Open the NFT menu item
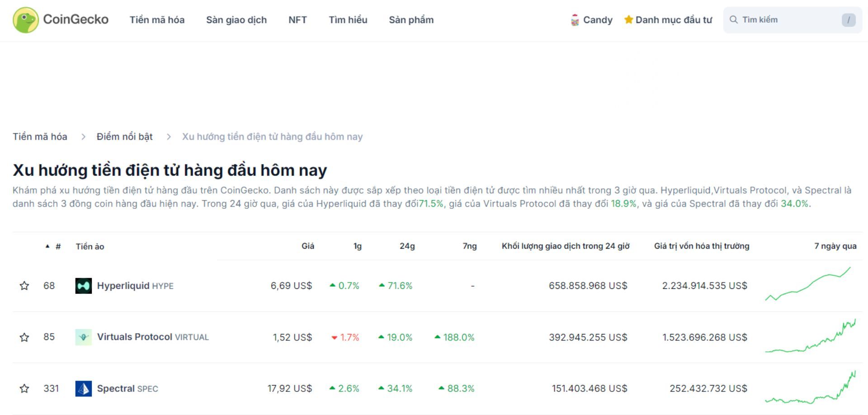Viewport: 868px width, 415px height. click(x=297, y=19)
